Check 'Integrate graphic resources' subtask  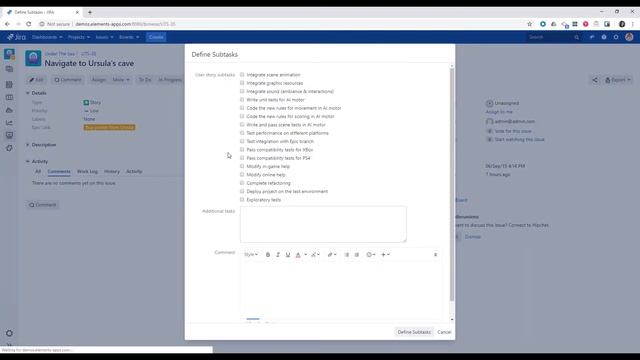[242, 83]
